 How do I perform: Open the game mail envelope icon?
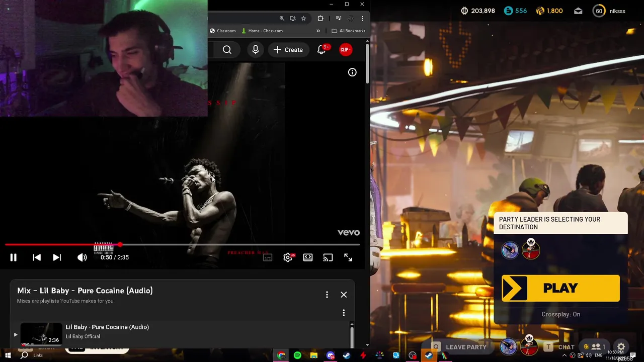(x=578, y=11)
